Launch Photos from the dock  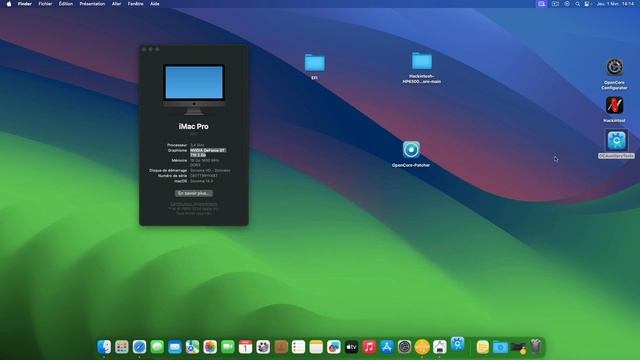click(x=210, y=347)
